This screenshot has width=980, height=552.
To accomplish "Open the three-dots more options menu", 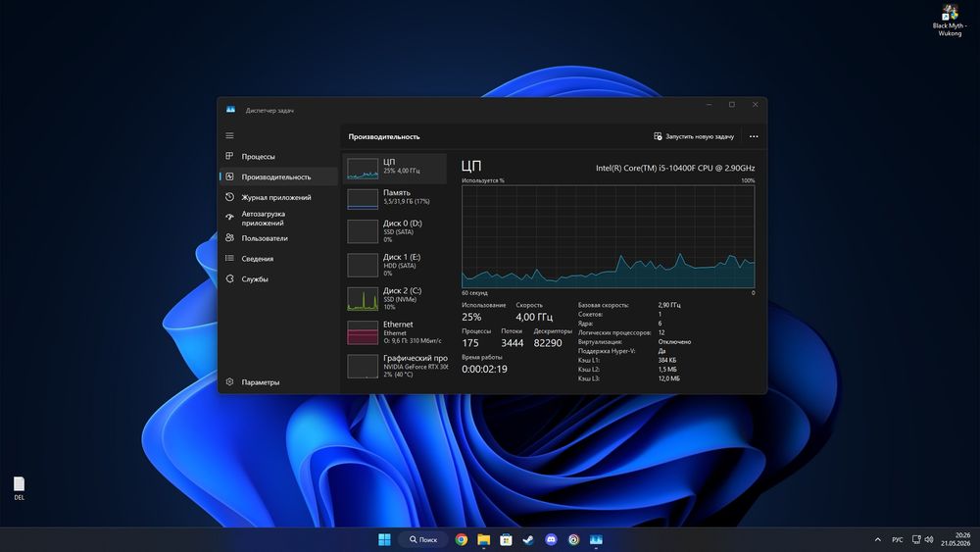I will (x=754, y=136).
